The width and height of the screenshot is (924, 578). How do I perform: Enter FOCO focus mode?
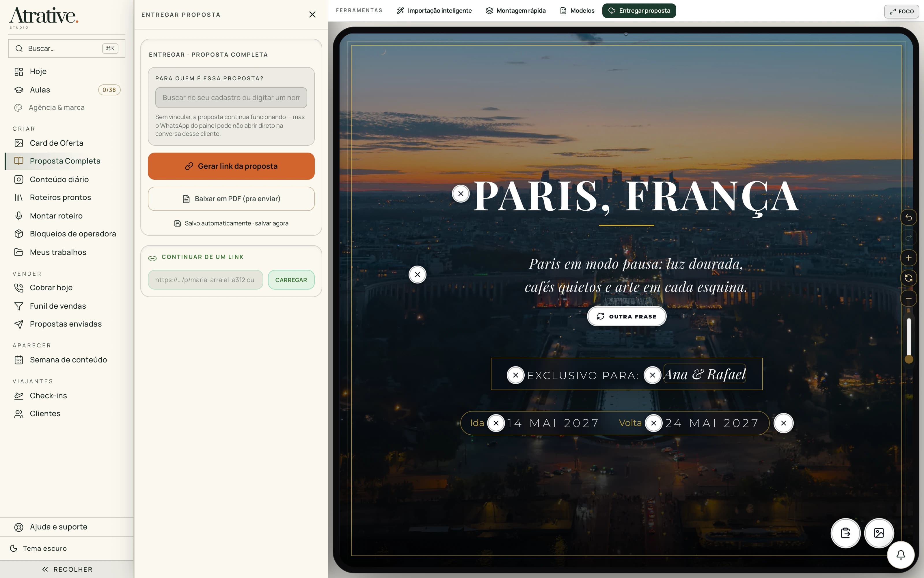(901, 12)
